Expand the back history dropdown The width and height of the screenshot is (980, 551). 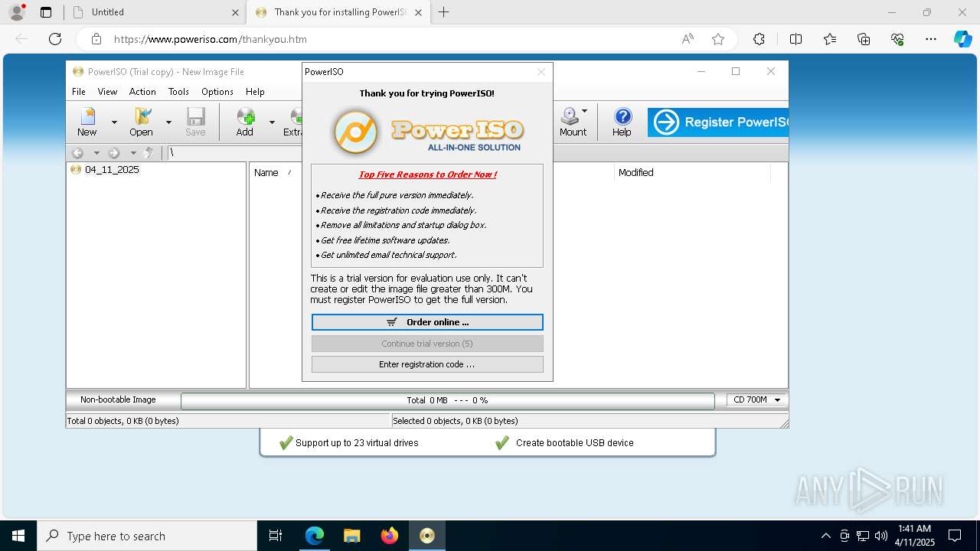[96, 153]
